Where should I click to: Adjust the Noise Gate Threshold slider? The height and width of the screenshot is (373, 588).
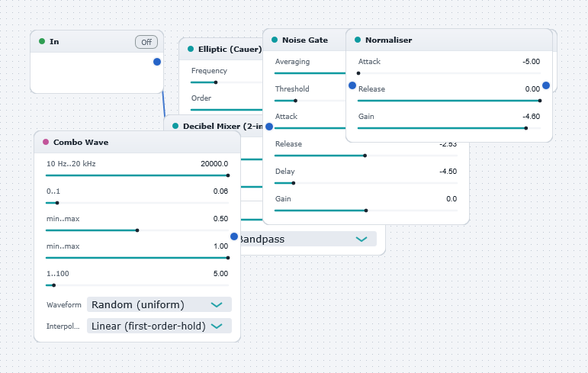(310, 101)
